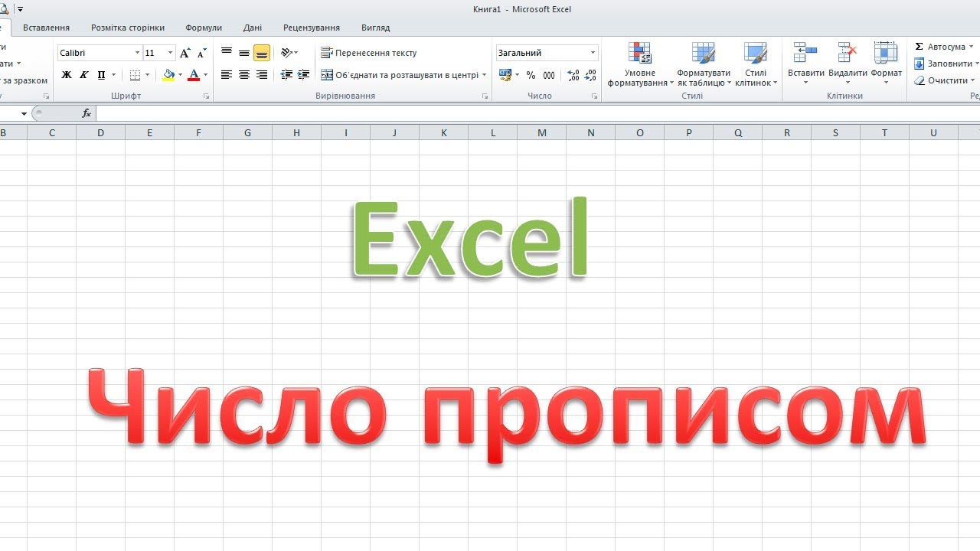Click Об'єднати та розташувати в центрі
980x551 pixels.
[x=399, y=75]
